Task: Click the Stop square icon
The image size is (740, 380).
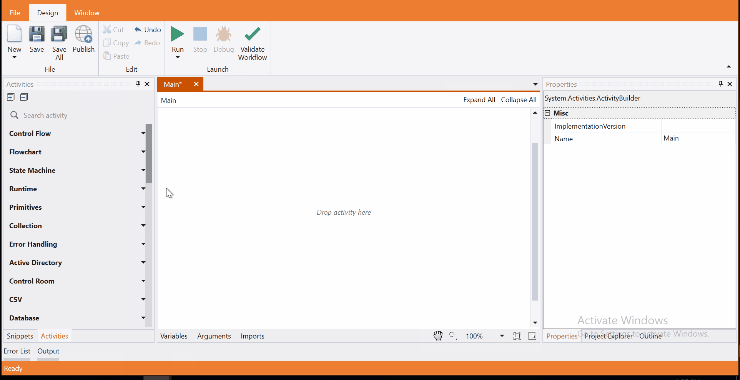Action: click(x=200, y=34)
